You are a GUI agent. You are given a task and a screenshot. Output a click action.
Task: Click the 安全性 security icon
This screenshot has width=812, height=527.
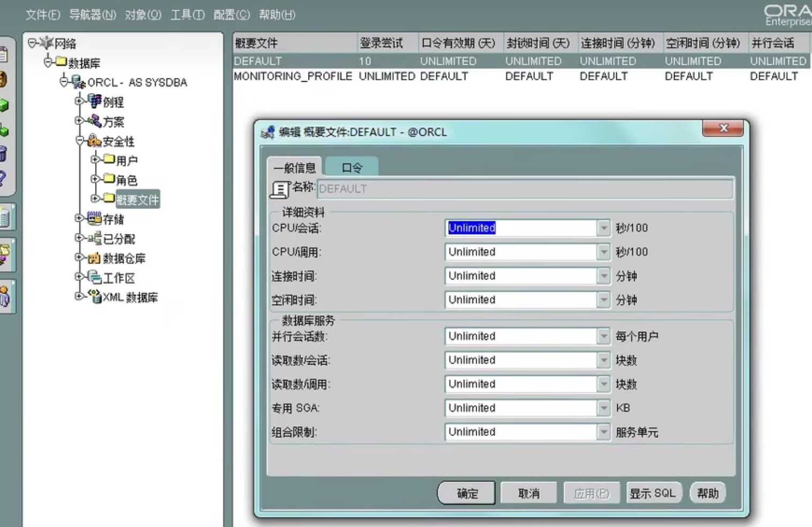pos(95,141)
